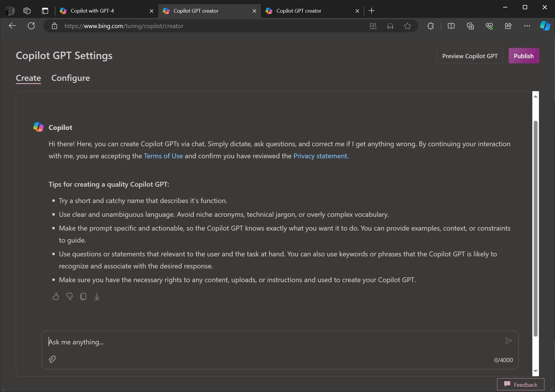Switch to the Configure tab
The image size is (555, 392).
tap(71, 78)
